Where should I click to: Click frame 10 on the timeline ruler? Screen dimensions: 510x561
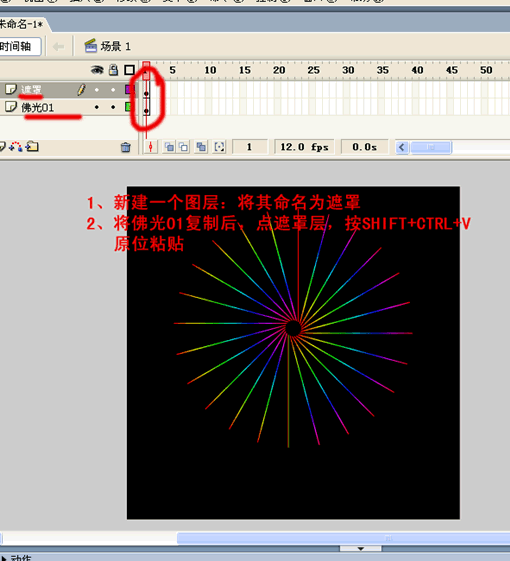point(210,70)
